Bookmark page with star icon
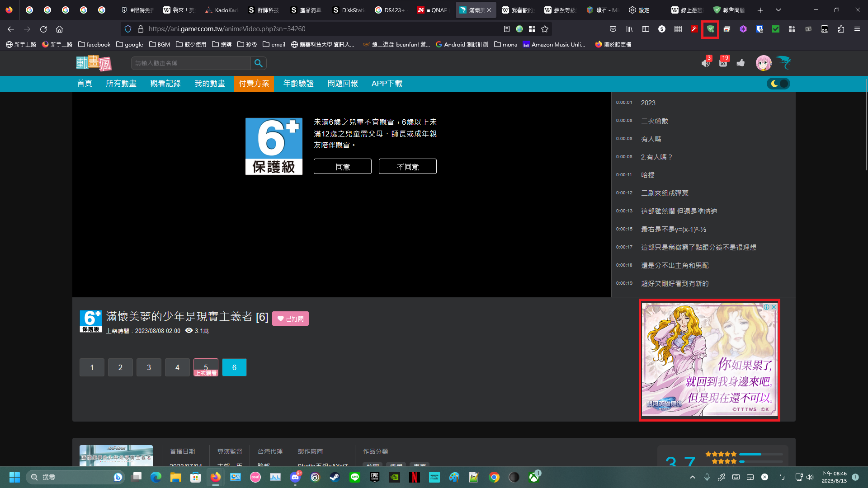Image resolution: width=868 pixels, height=488 pixels. pyautogui.click(x=545, y=29)
